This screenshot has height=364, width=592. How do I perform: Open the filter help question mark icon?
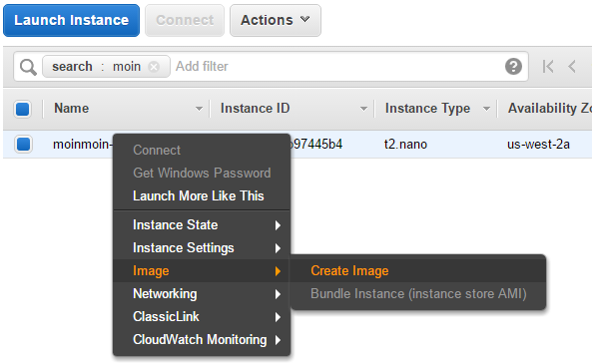click(x=513, y=67)
